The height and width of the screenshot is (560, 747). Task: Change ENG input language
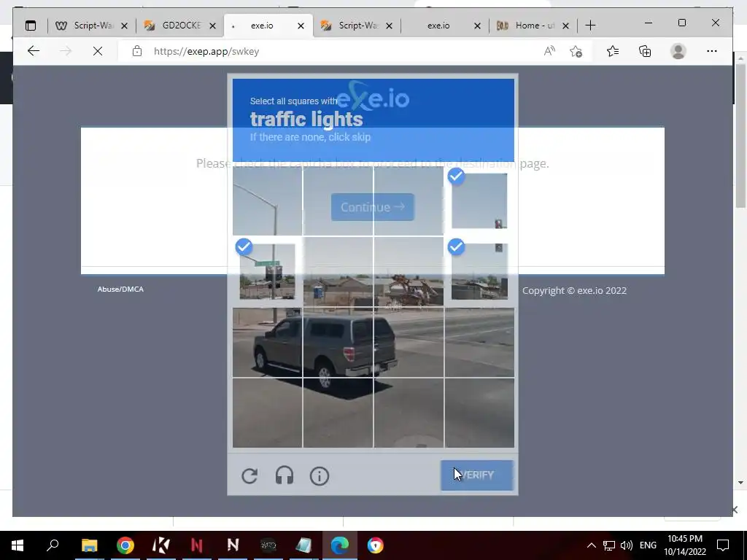[648, 545]
